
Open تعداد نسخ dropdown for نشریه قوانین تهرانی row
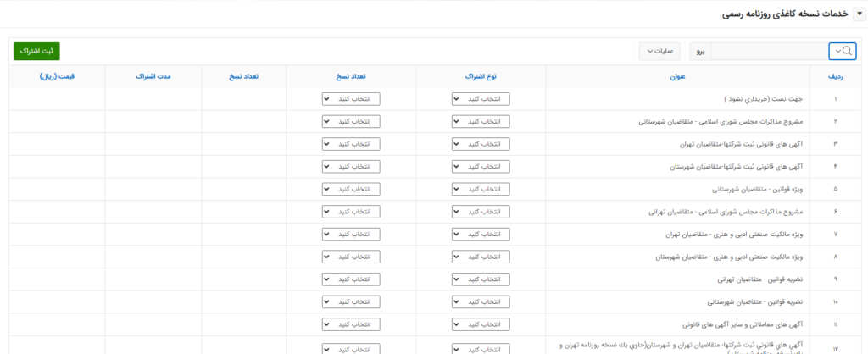click(351, 279)
